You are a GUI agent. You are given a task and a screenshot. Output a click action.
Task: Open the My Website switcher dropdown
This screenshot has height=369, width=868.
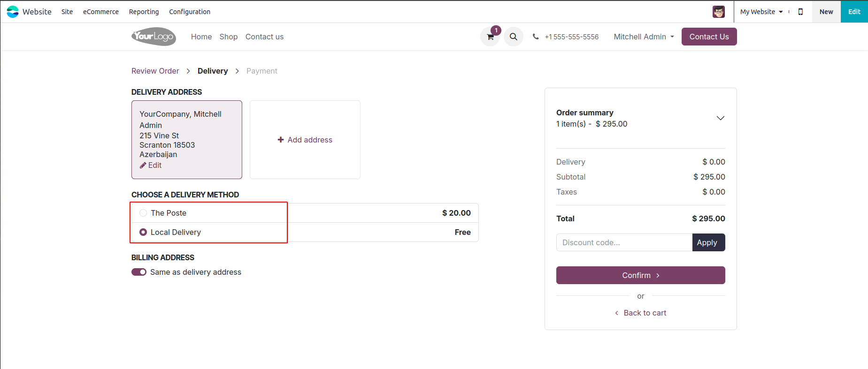coord(761,12)
